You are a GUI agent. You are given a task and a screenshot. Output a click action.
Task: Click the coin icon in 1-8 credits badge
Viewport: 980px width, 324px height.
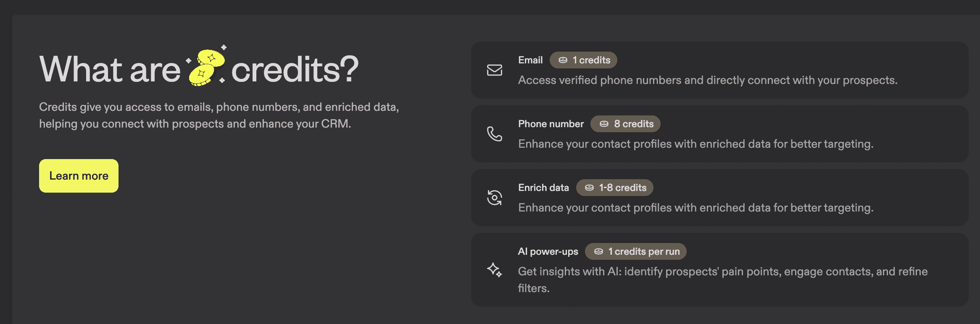click(x=589, y=188)
